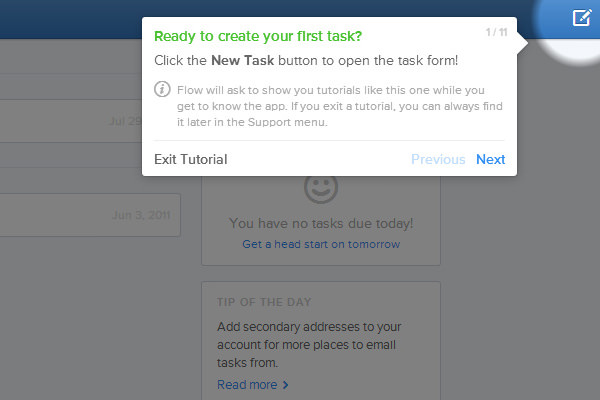The height and width of the screenshot is (400, 600).
Task: Click the Support menu hint paragraph
Action: coord(339,106)
